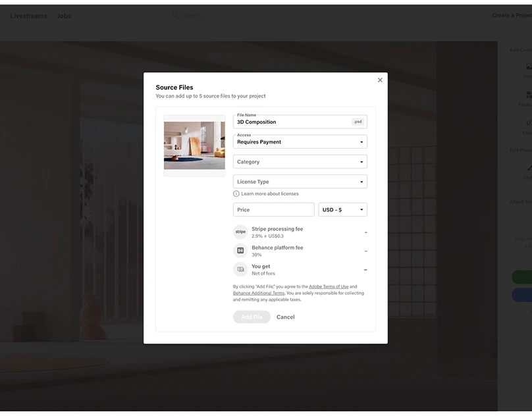Screen dimensions: 532x416
Task: Click the Add File button
Action: tap(252, 317)
